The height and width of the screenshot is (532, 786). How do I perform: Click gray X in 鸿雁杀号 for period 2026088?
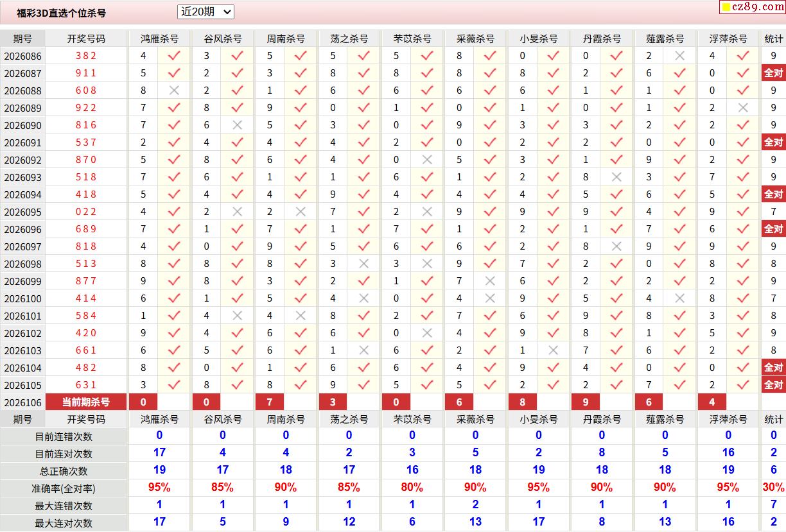(x=173, y=90)
